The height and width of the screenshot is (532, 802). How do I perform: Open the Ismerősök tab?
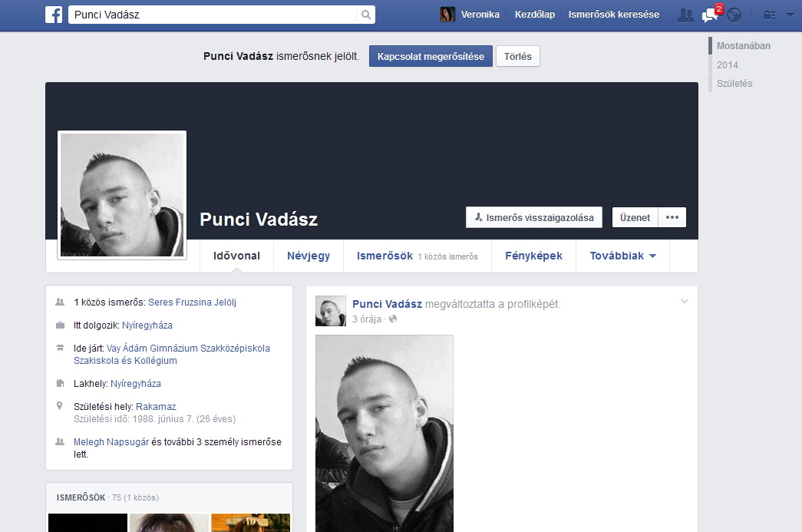(x=384, y=256)
